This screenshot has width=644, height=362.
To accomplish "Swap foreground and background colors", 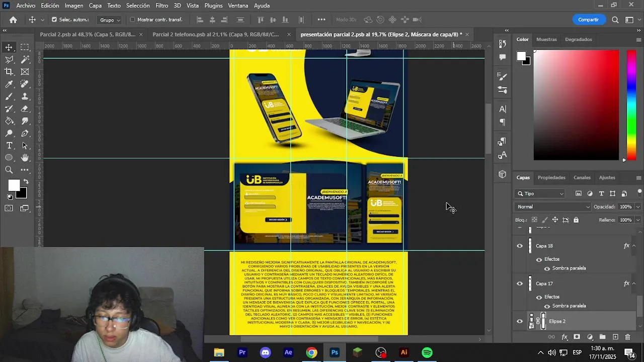I will click(x=26, y=182).
